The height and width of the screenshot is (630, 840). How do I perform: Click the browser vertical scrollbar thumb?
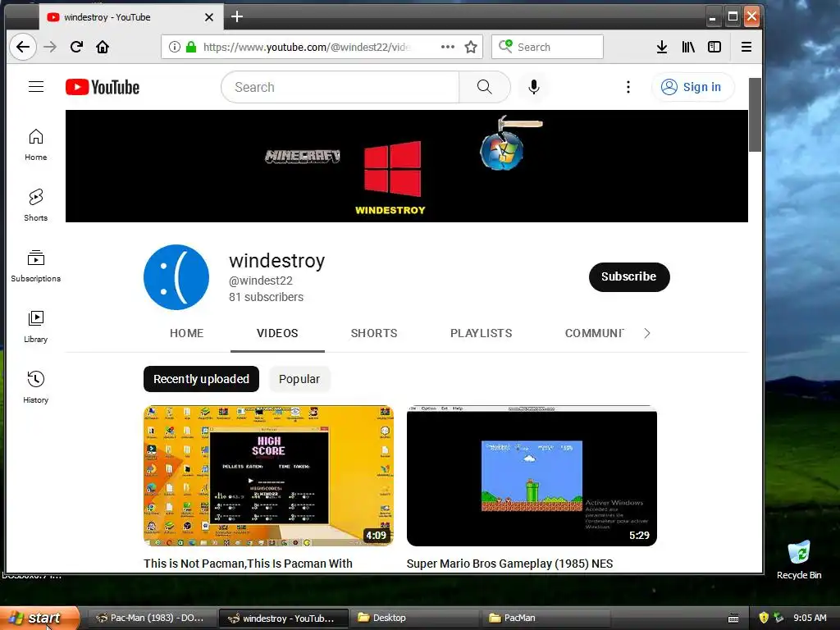coord(755,115)
